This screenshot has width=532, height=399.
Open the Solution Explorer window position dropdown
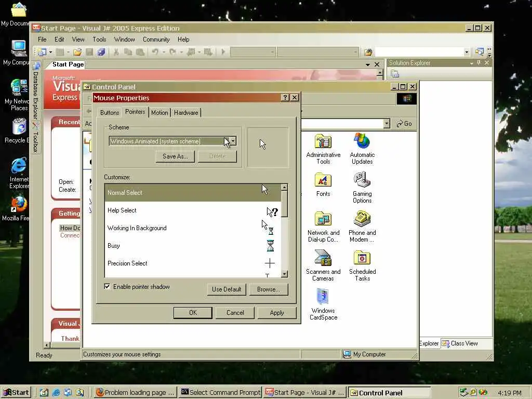pyautogui.click(x=472, y=63)
